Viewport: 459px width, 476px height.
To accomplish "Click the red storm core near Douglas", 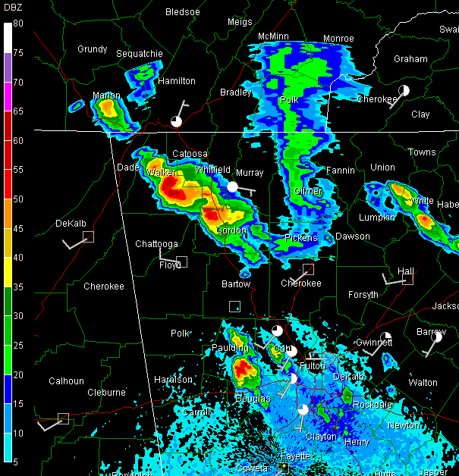I will (x=244, y=370).
